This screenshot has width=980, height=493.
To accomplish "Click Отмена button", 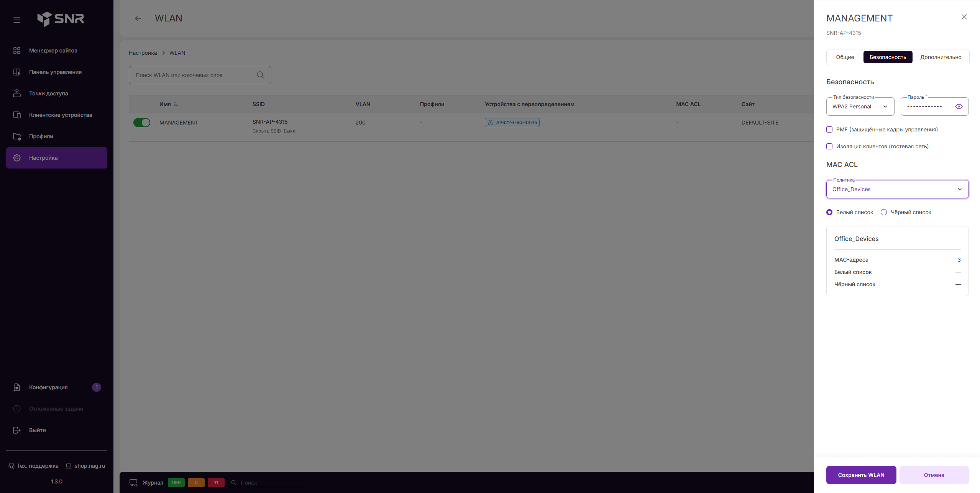I will click(934, 475).
